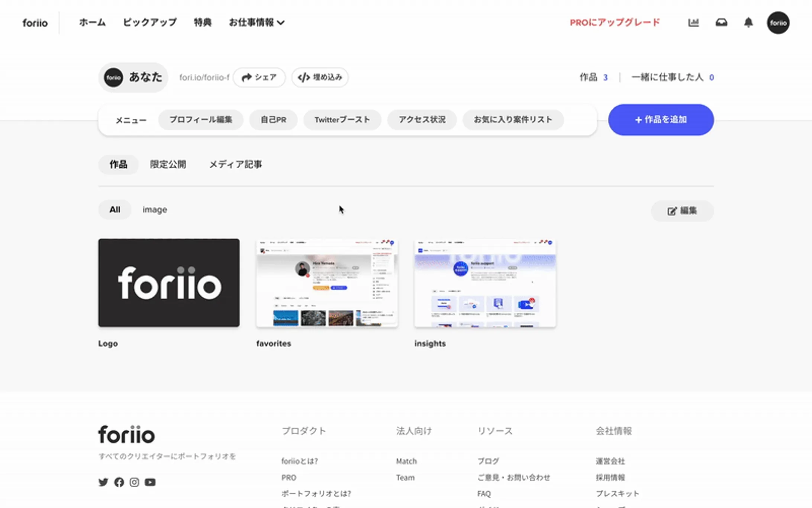This screenshot has width=812, height=508.
Task: Select the All filter
Action: pyautogui.click(x=115, y=210)
